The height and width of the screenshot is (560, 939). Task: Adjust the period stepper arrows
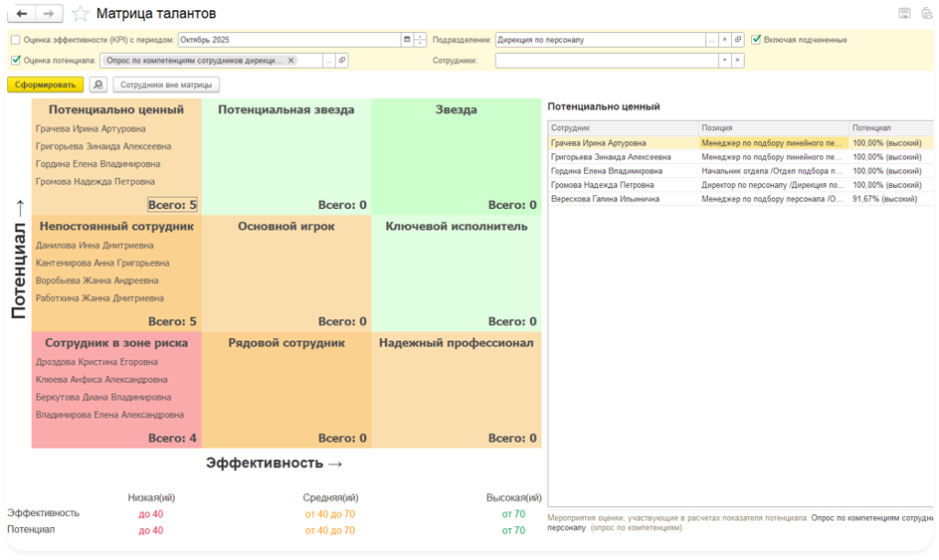coord(420,40)
